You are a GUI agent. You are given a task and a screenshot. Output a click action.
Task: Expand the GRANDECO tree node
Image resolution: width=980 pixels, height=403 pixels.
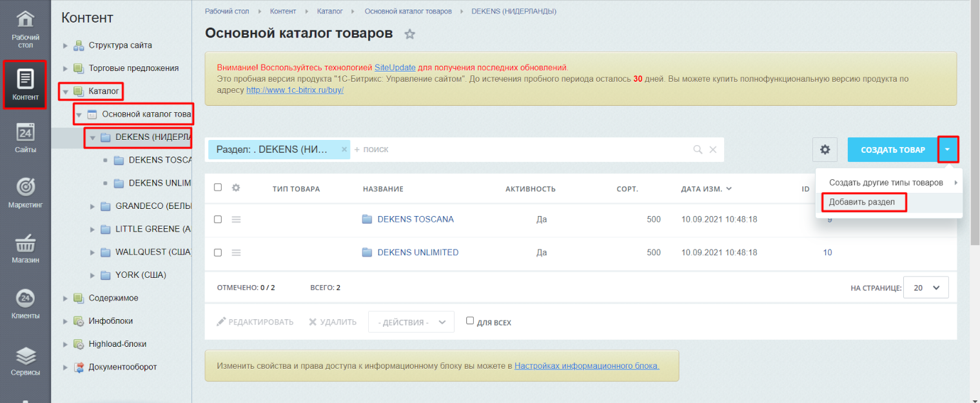point(92,206)
